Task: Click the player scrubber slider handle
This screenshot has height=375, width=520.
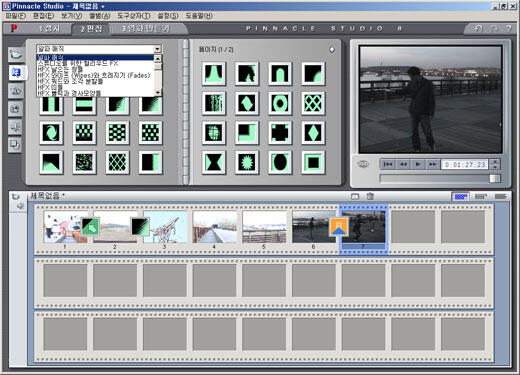Action: pos(495,178)
